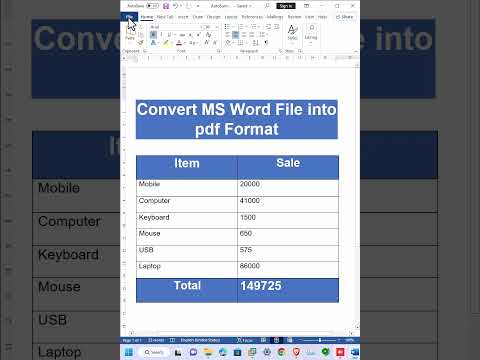Click the Numbering list icon
480x360 pixels.
click(241, 27)
